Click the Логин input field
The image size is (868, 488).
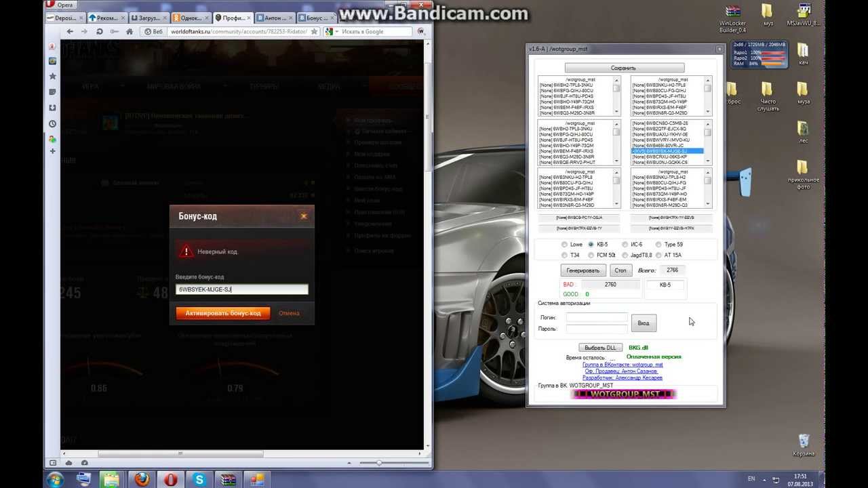pos(597,317)
